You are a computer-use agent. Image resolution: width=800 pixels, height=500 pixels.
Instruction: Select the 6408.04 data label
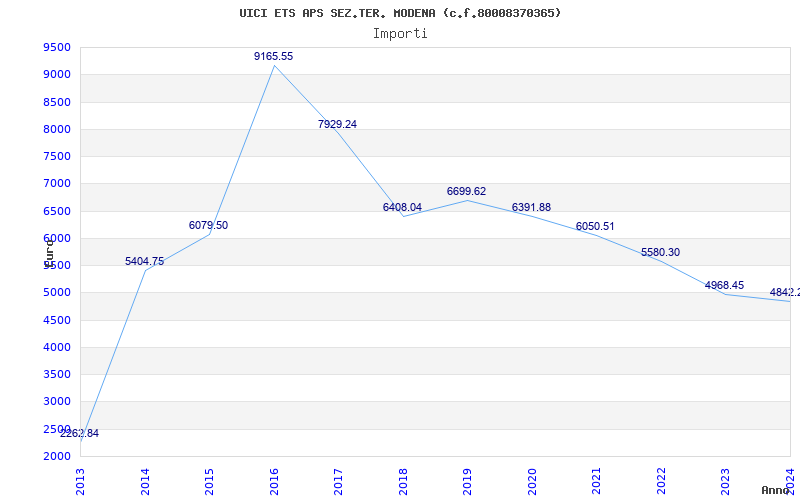coord(402,207)
